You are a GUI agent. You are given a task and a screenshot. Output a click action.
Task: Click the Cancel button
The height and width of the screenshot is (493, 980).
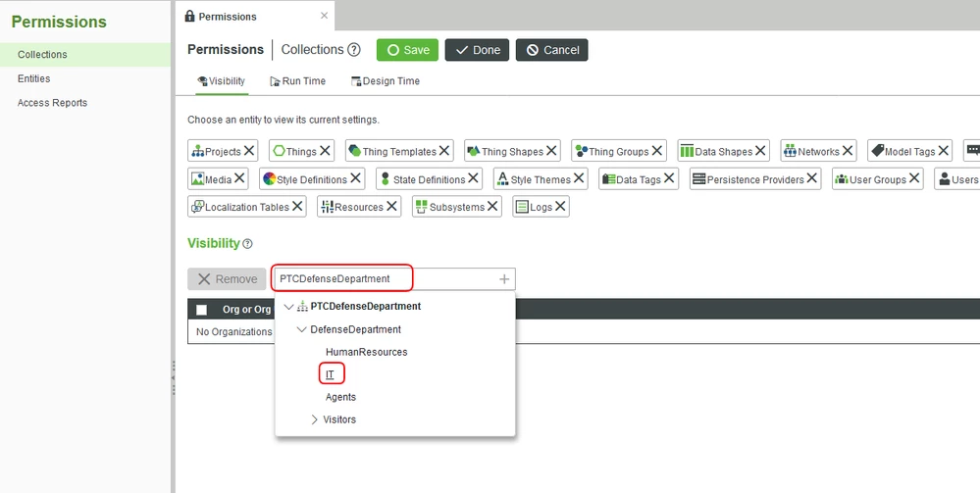tap(552, 50)
